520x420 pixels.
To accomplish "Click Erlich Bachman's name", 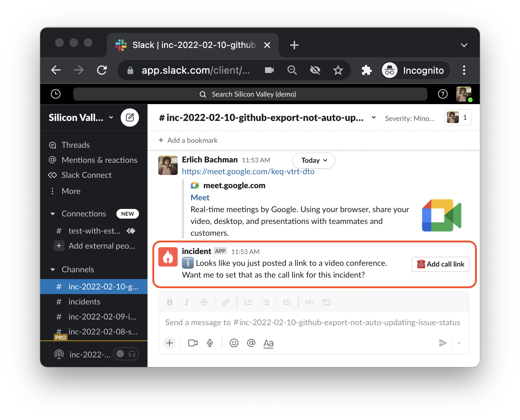I will (x=210, y=160).
